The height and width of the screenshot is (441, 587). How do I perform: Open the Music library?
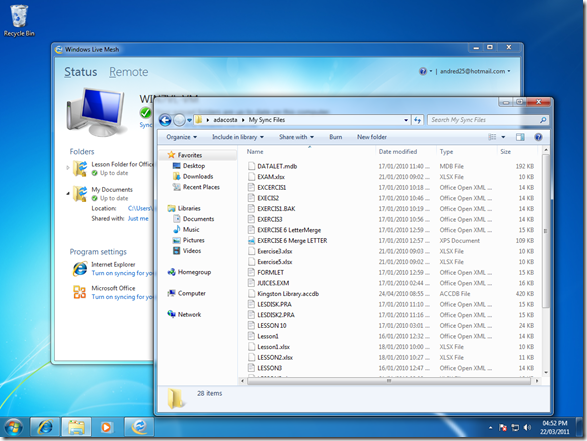pyautogui.click(x=186, y=229)
